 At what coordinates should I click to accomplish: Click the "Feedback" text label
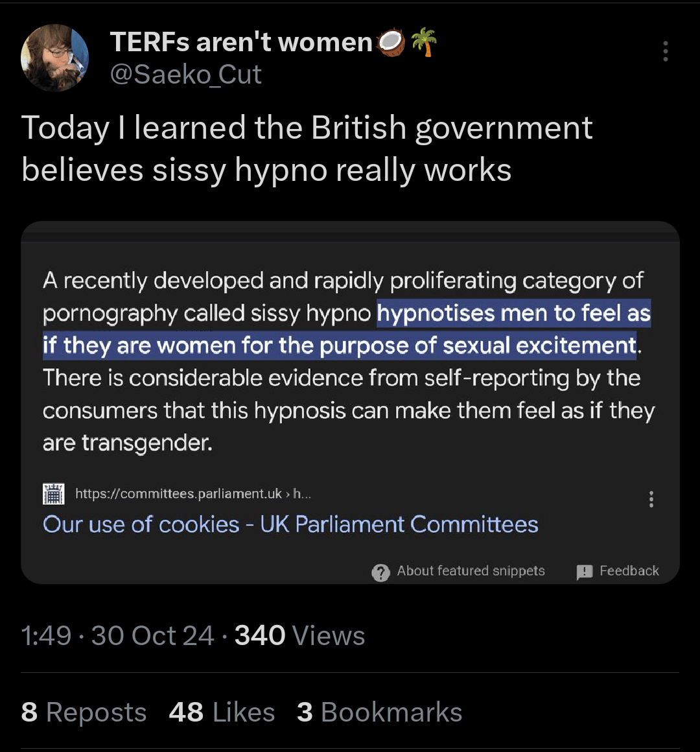coord(629,571)
